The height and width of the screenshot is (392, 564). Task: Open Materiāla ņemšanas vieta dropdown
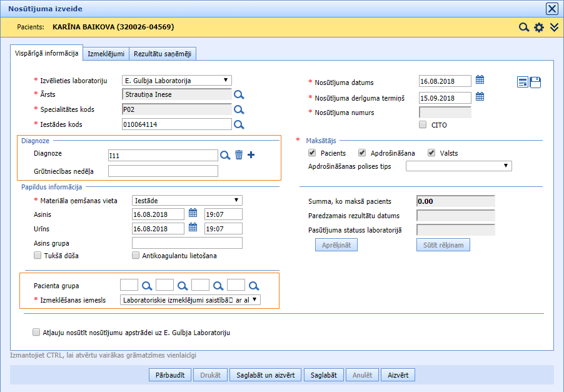pos(187,200)
